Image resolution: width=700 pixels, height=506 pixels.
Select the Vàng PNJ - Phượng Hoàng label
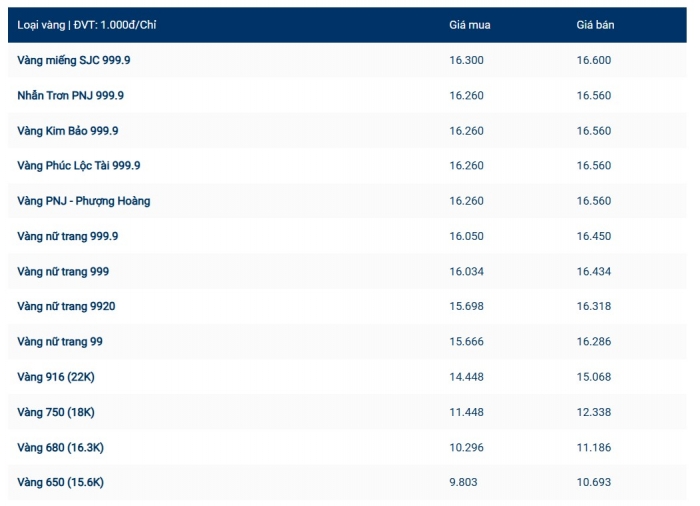[x=84, y=201]
